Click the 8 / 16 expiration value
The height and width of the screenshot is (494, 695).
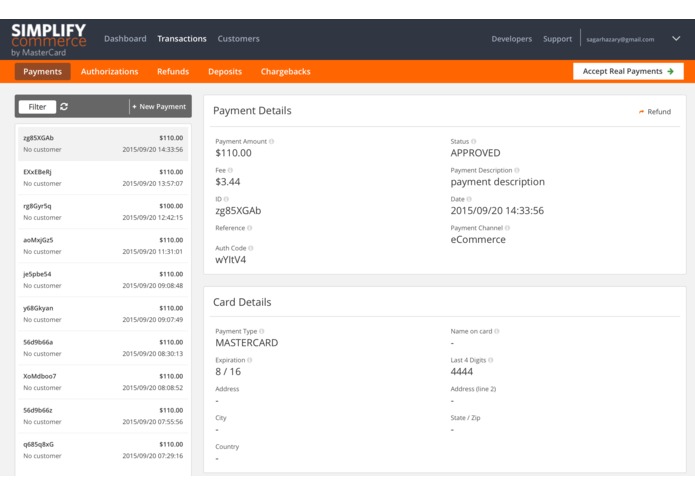tap(228, 371)
